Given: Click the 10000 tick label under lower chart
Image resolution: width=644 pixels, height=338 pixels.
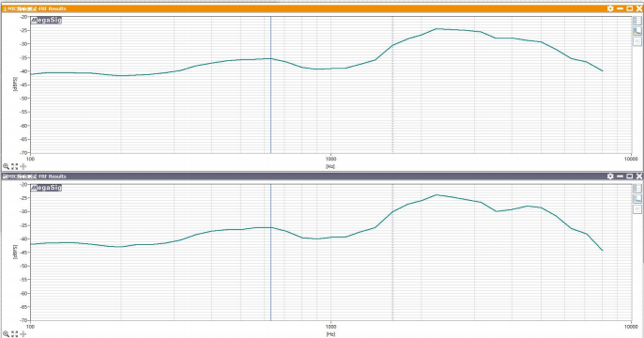Looking at the screenshot, I should pyautogui.click(x=631, y=327).
